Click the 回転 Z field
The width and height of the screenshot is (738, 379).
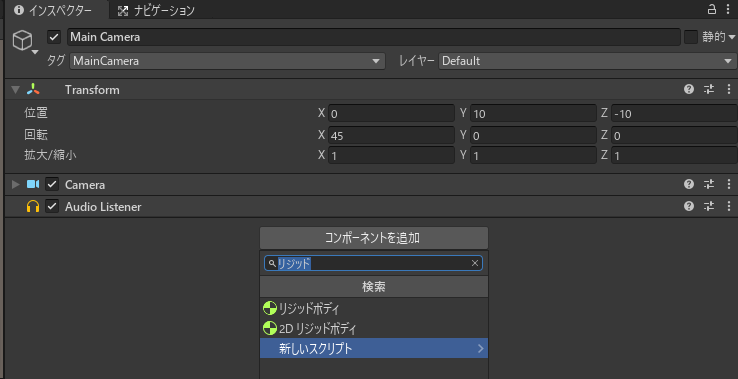(x=674, y=136)
